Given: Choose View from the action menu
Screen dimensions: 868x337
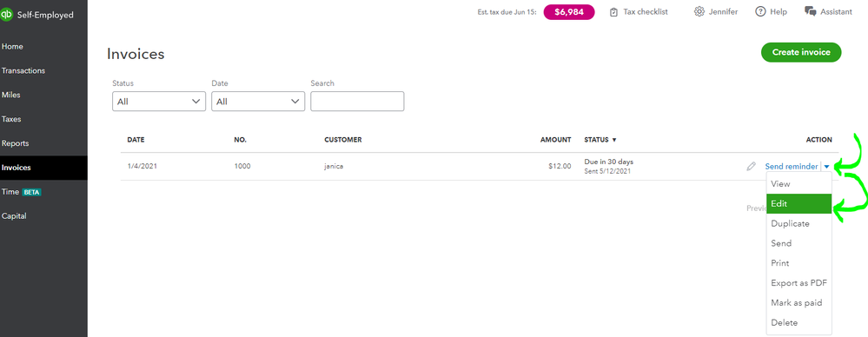Looking at the screenshot, I should coord(798,184).
